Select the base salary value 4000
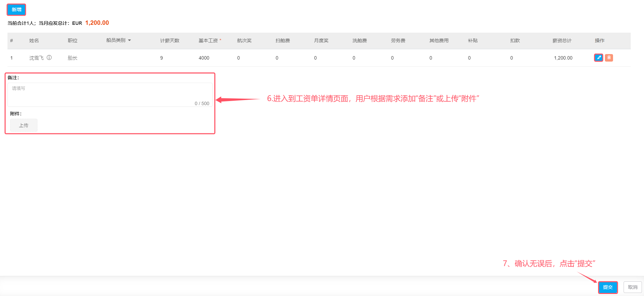Image resolution: width=644 pixels, height=296 pixels. (204, 58)
